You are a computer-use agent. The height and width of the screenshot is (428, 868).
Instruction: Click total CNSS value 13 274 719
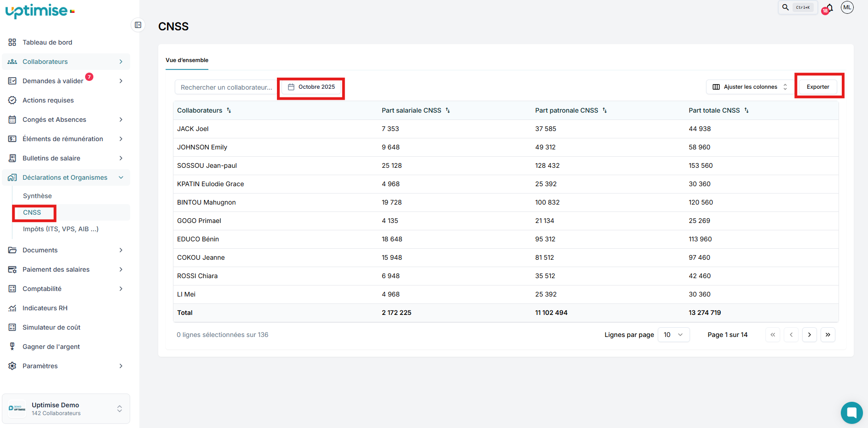[x=705, y=313]
